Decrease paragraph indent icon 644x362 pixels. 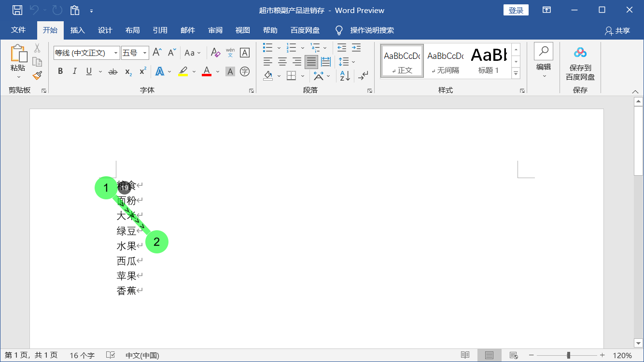point(342,47)
